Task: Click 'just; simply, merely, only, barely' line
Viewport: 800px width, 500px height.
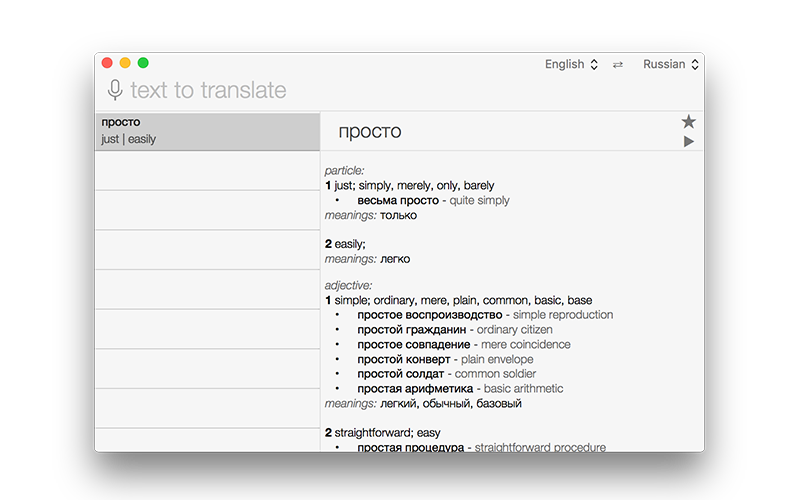Action: [410, 185]
